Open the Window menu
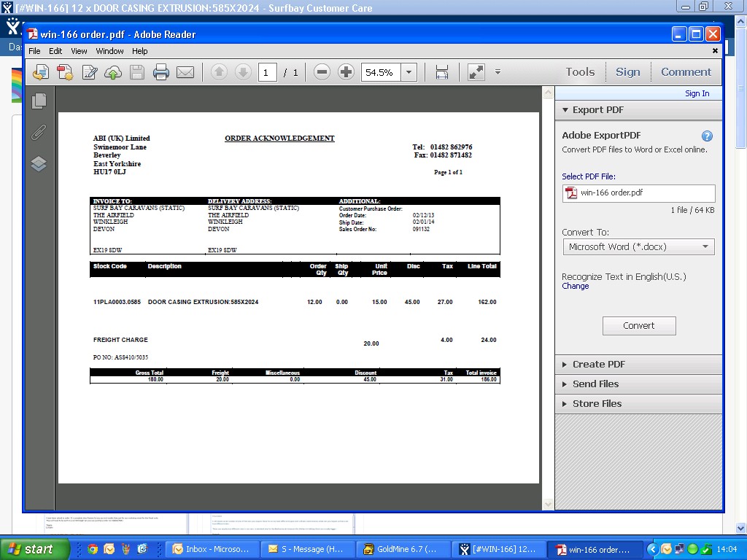 [x=109, y=51]
